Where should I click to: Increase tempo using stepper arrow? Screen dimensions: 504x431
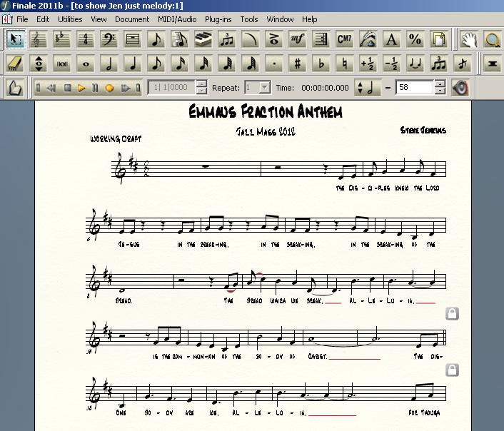pyautogui.click(x=439, y=84)
